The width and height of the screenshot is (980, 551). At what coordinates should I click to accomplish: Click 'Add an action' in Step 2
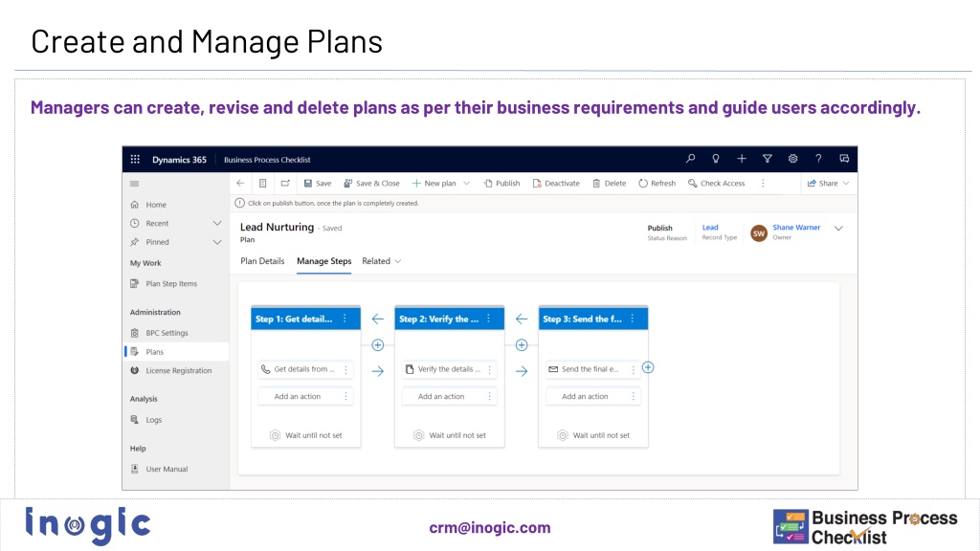pos(450,396)
